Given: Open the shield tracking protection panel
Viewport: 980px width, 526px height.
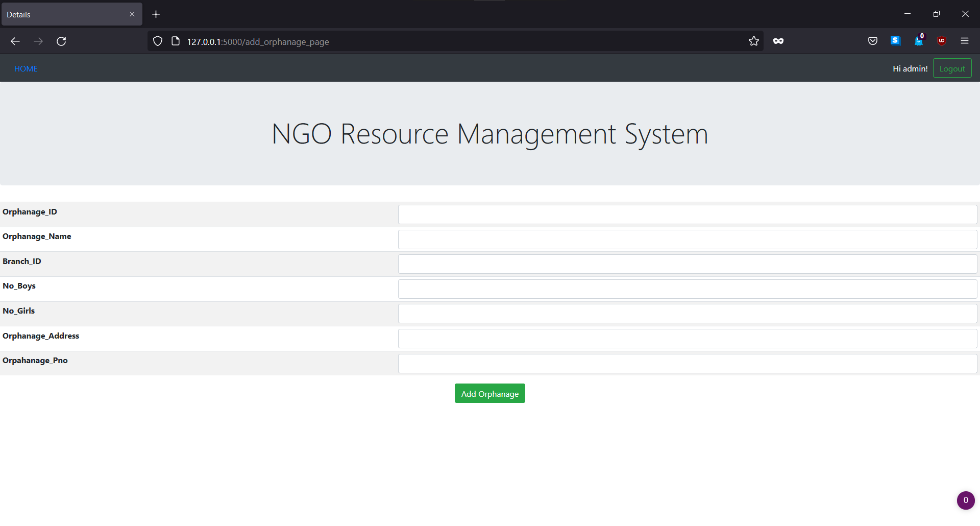Looking at the screenshot, I should coord(157,40).
